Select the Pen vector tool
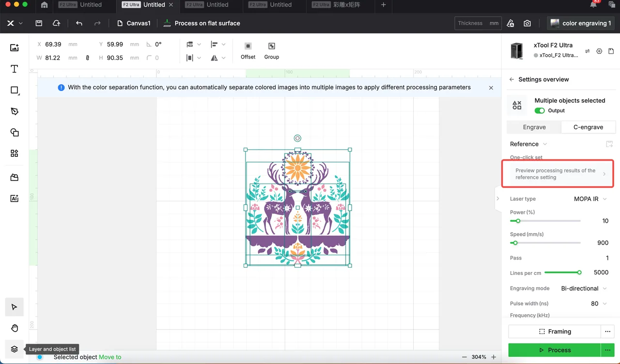This screenshot has width=620, height=364. pyautogui.click(x=15, y=111)
